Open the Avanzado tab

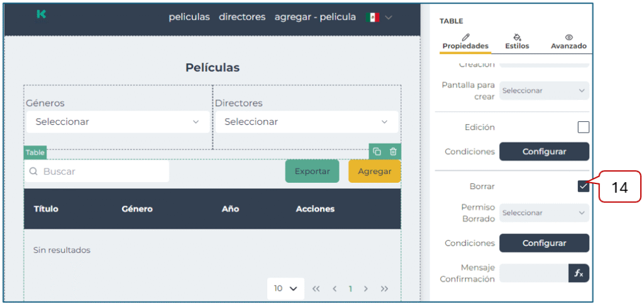click(569, 41)
